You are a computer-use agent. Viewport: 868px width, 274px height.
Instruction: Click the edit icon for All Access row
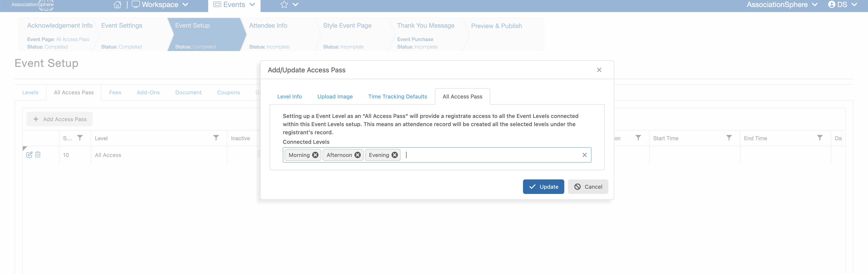[x=29, y=154]
